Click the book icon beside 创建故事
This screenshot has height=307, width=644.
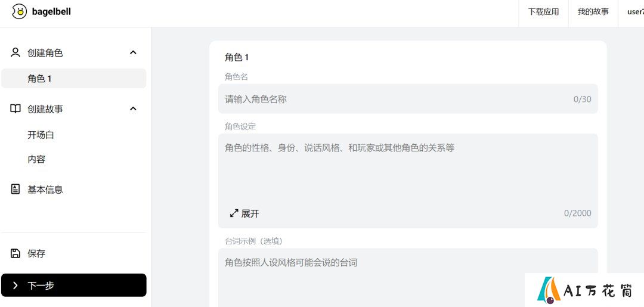click(15, 108)
